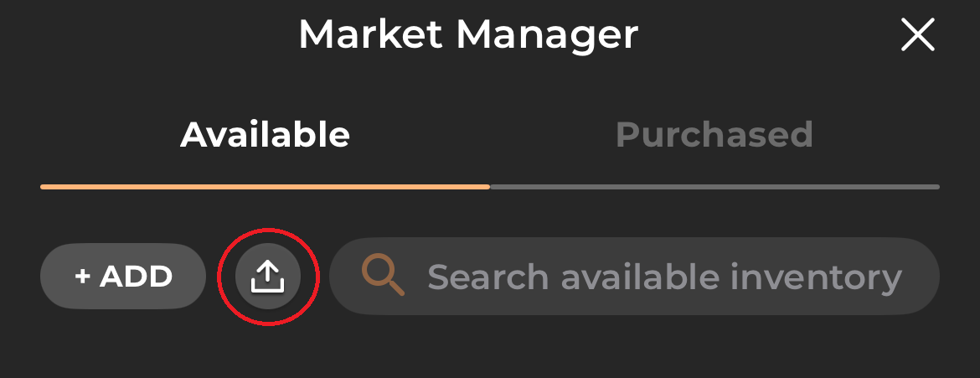Select the Available tab
980x378 pixels.
coord(265,135)
